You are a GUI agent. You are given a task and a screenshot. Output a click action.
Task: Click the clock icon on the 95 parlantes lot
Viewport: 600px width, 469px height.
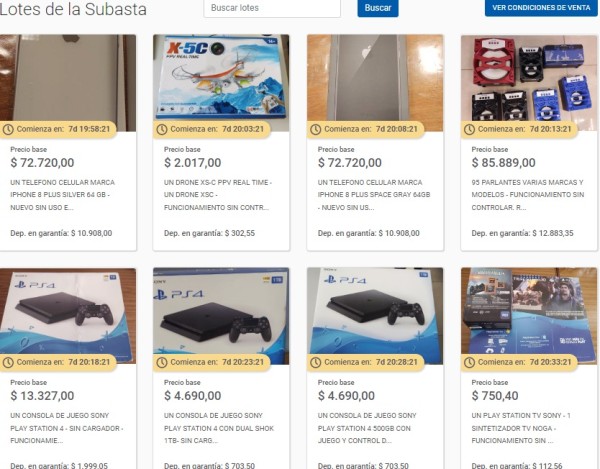coord(470,129)
